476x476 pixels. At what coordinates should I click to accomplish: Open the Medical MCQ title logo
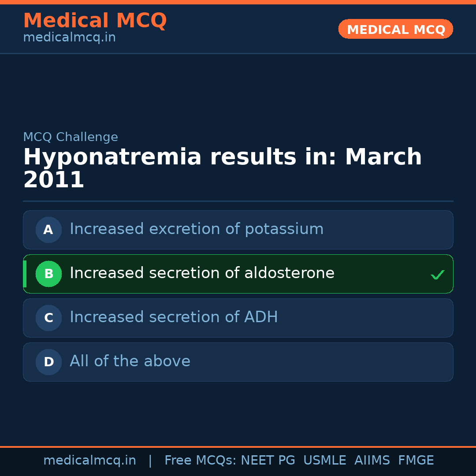(95, 21)
